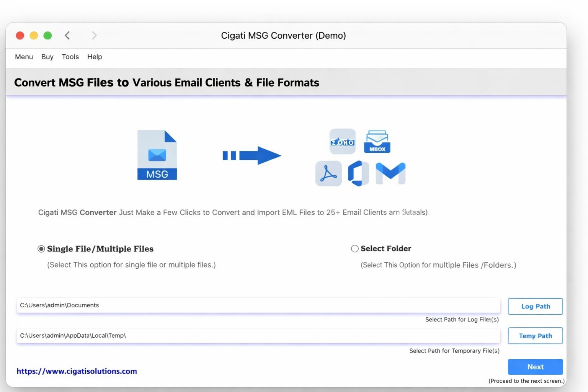Click 'Select Path for Temporary File(s)' text
This screenshot has width=588, height=392.
click(454, 351)
